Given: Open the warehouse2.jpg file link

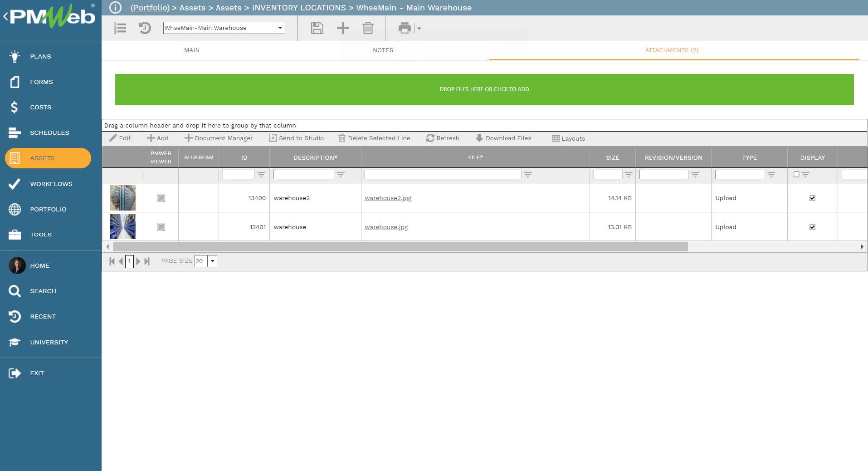Looking at the screenshot, I should pyautogui.click(x=388, y=198).
